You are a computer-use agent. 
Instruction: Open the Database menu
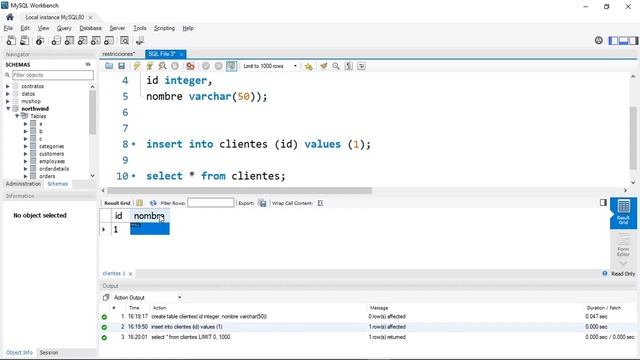90,28
